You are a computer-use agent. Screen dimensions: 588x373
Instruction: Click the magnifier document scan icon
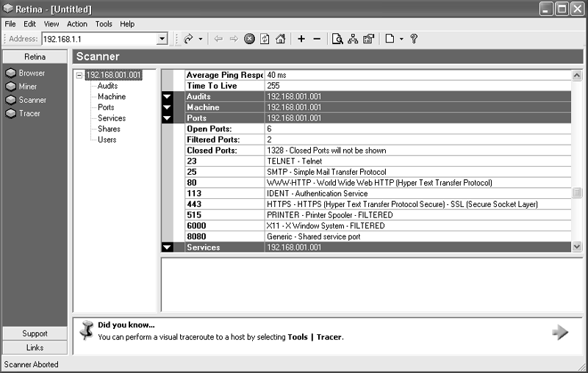(x=337, y=39)
